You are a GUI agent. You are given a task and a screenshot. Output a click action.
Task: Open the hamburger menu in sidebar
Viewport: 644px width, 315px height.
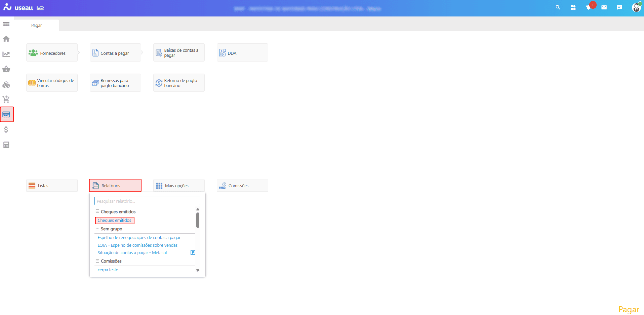6,24
